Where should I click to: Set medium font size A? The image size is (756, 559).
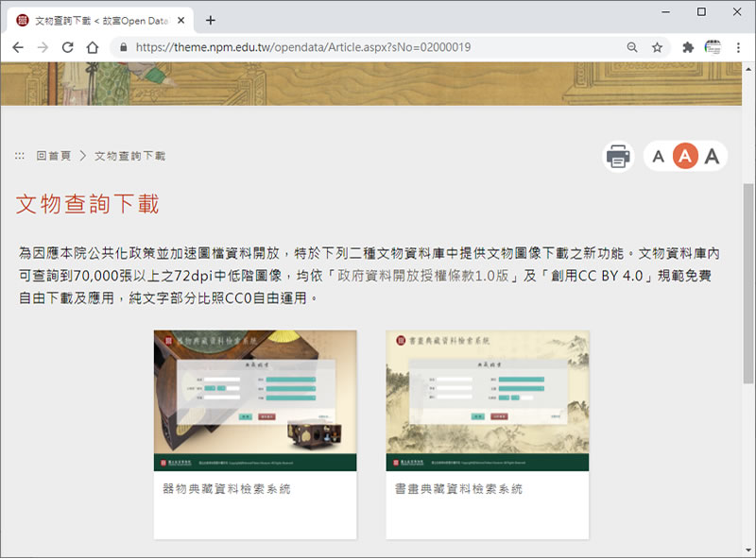[685, 156]
